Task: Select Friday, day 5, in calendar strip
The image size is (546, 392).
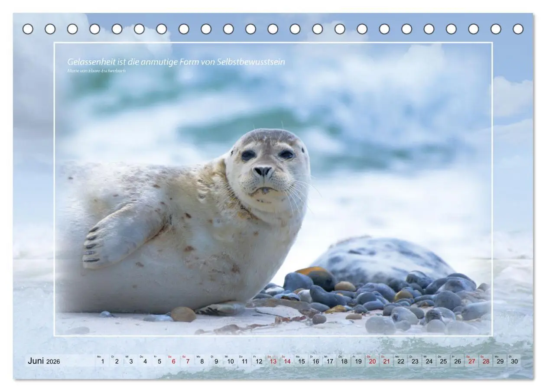Action: point(159,361)
